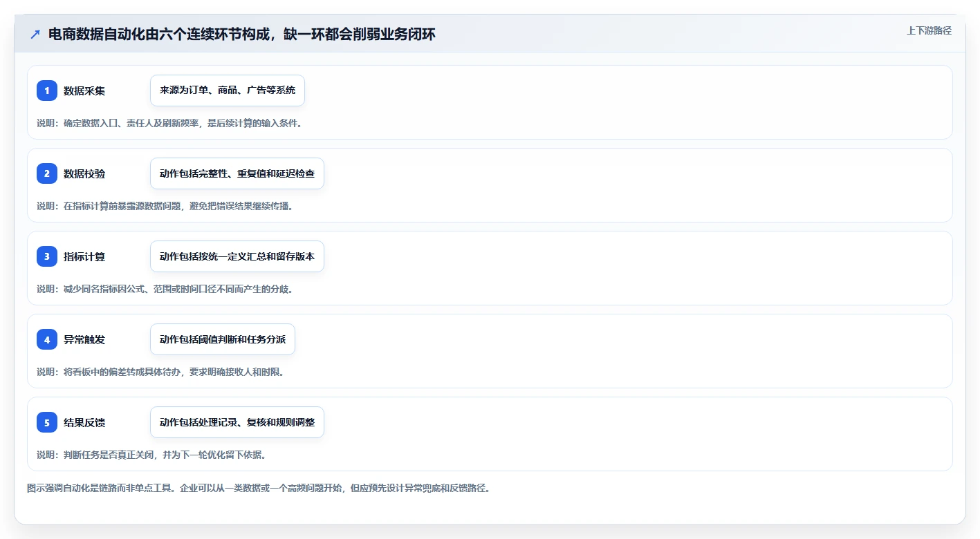980x539 pixels.
Task: Click the step 1 number badge
Action: 47,91
